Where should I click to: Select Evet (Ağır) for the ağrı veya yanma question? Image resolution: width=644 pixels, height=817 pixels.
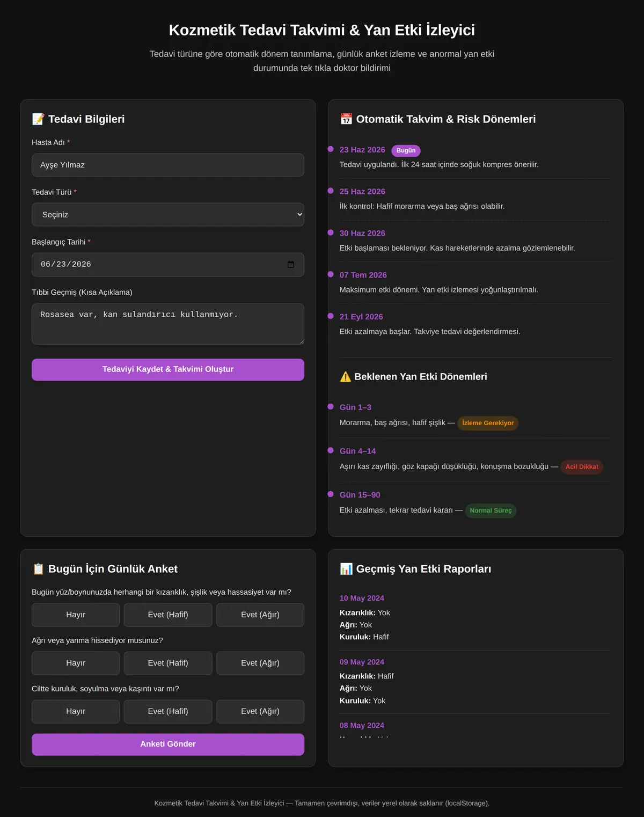point(260,663)
